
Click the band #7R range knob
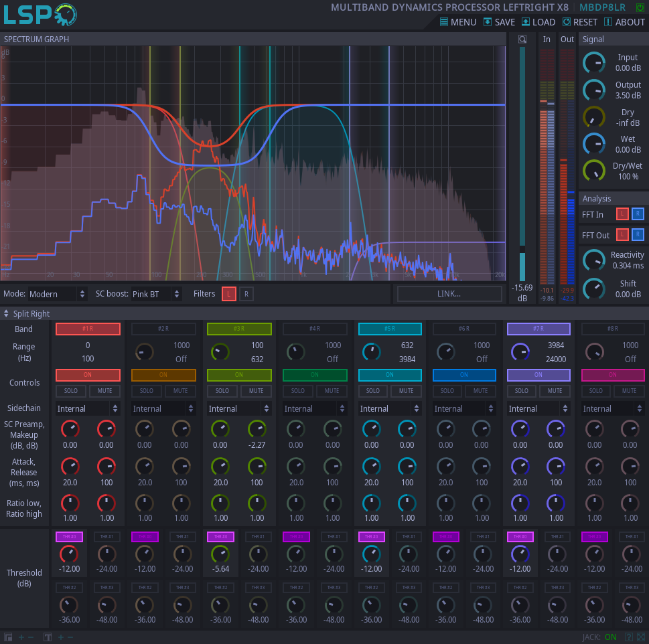tap(520, 352)
